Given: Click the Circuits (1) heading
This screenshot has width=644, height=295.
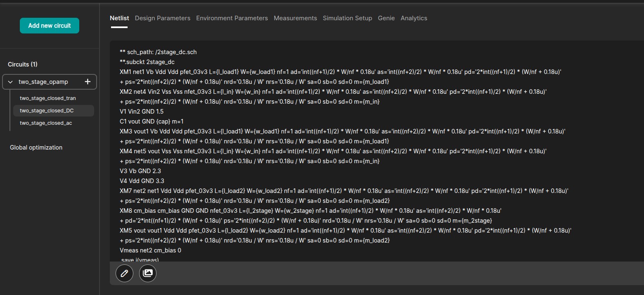Looking at the screenshot, I should pyautogui.click(x=23, y=64).
